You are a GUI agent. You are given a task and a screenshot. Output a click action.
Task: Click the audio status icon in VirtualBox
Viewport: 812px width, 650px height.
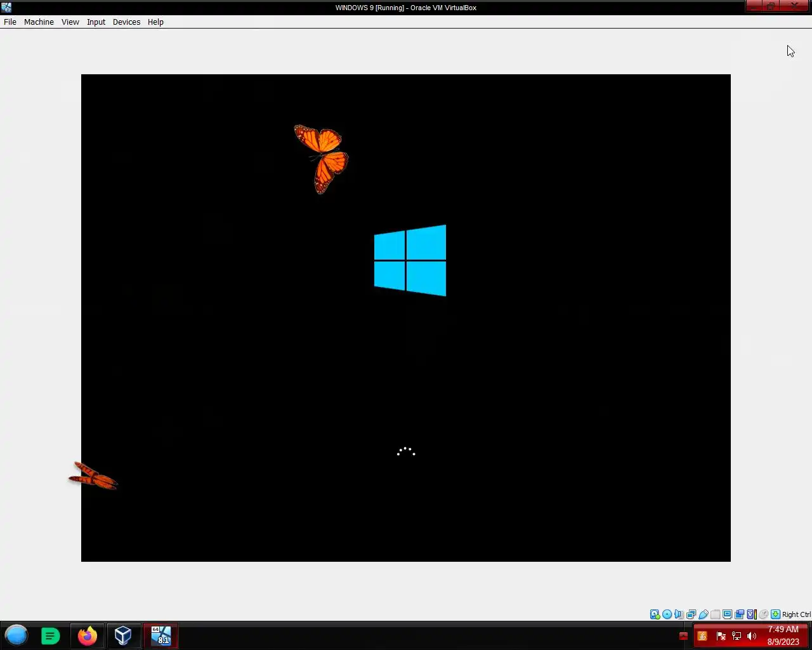(x=679, y=614)
